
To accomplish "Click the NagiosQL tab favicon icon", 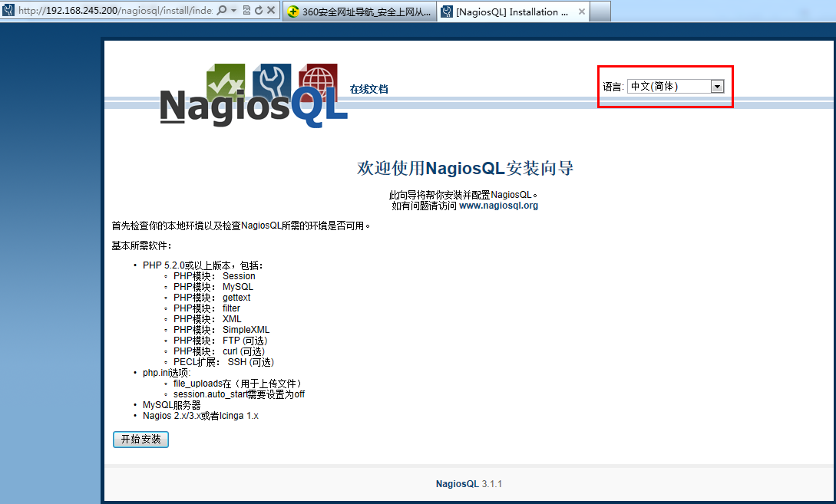I will pos(447,12).
